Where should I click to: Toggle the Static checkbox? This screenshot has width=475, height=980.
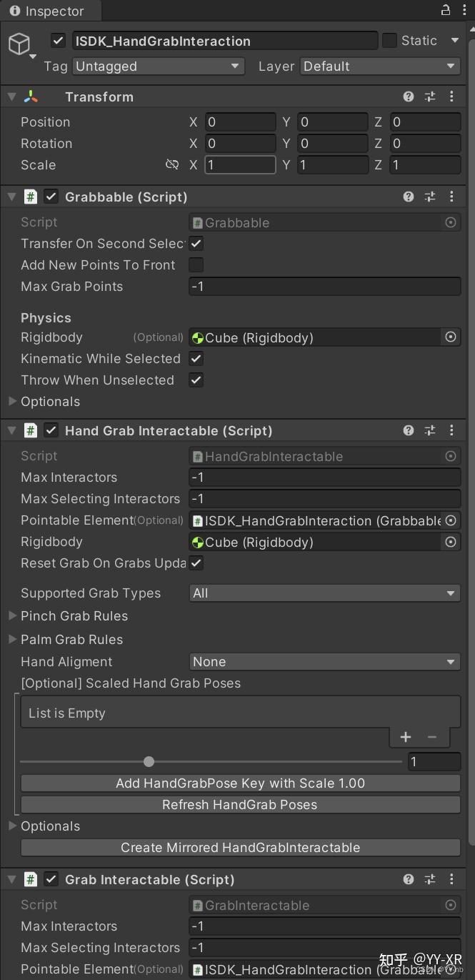[x=389, y=41]
